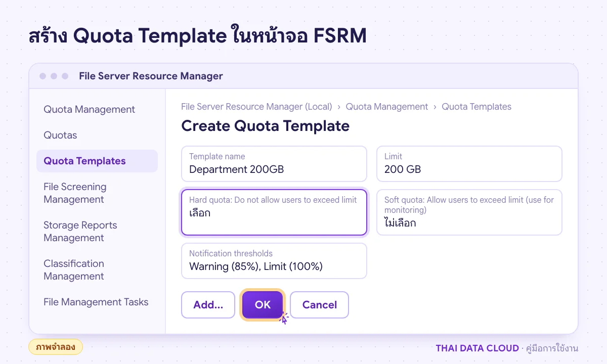This screenshot has width=607, height=364.
Task: Click the Quota Templates breadcrumb
Action: pyautogui.click(x=476, y=107)
